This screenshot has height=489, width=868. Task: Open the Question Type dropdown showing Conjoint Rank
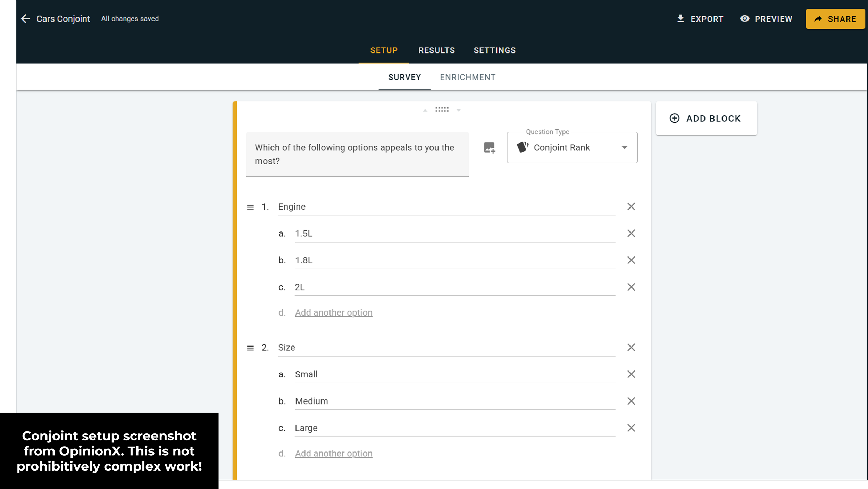[x=572, y=148]
